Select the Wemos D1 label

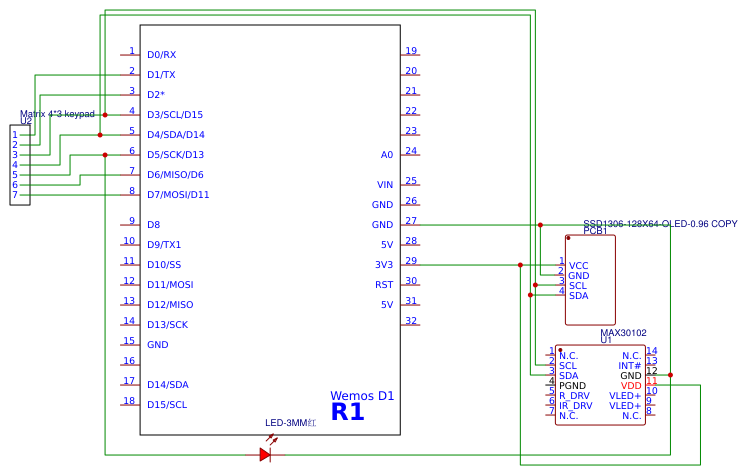[x=362, y=396]
